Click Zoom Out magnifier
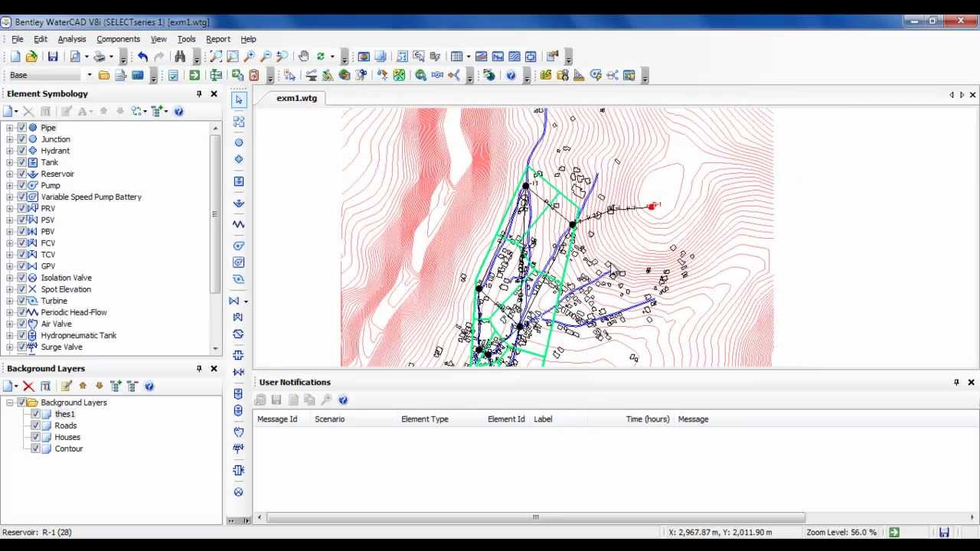980x551 pixels. [x=266, y=57]
